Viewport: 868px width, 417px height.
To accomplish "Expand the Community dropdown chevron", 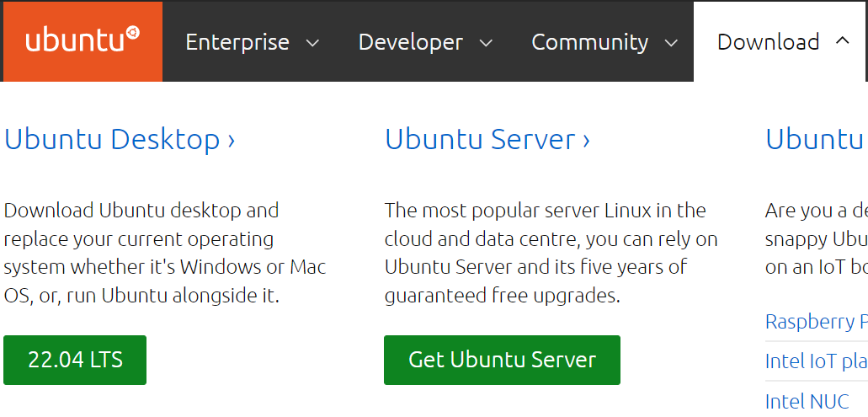I will click(672, 43).
